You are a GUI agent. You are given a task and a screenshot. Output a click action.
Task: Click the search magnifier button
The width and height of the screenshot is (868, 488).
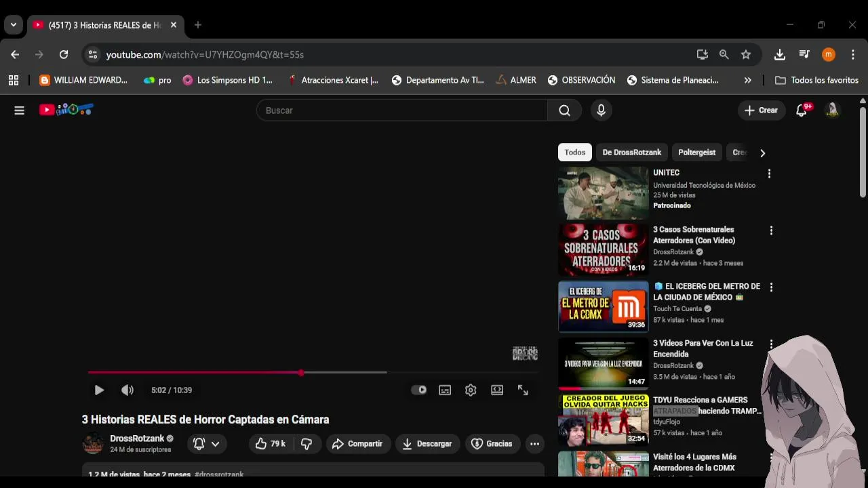pyautogui.click(x=564, y=110)
